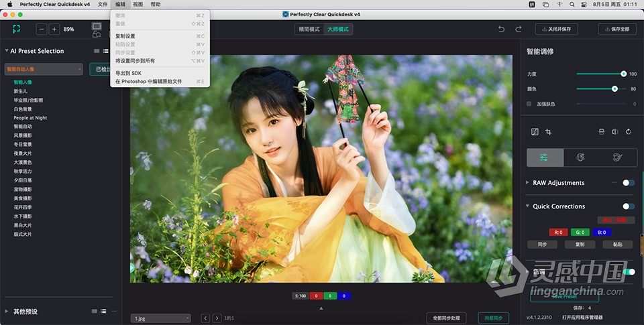Open 其他预设 more options dots
The image size is (644, 325).
tap(114, 312)
